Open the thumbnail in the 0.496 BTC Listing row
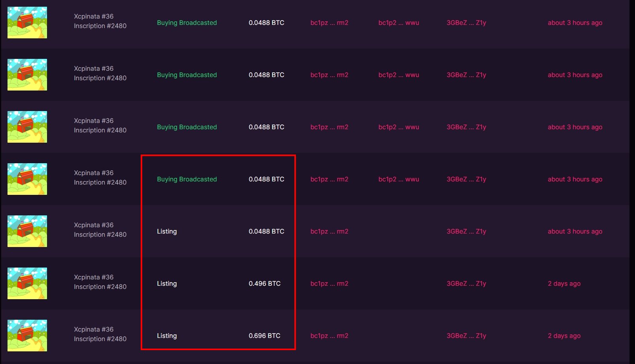 coord(27,283)
